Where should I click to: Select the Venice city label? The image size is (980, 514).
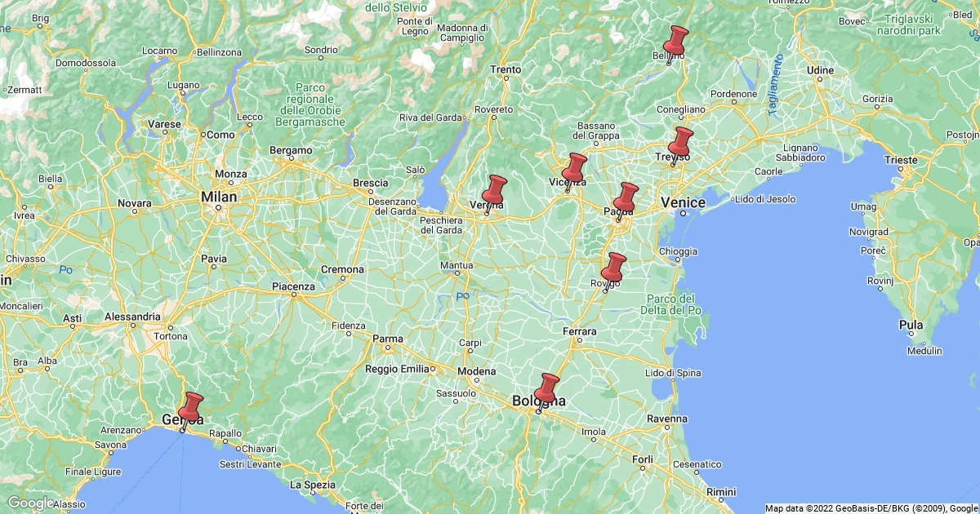coord(683,202)
